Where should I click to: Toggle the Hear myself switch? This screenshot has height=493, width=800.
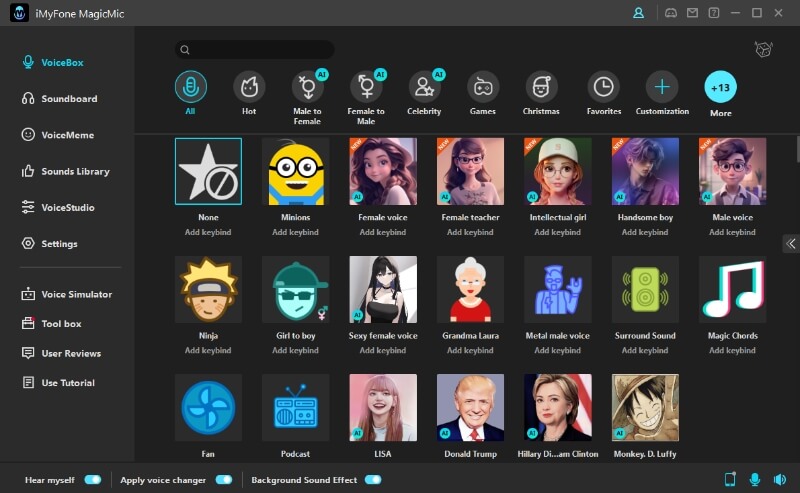point(93,480)
